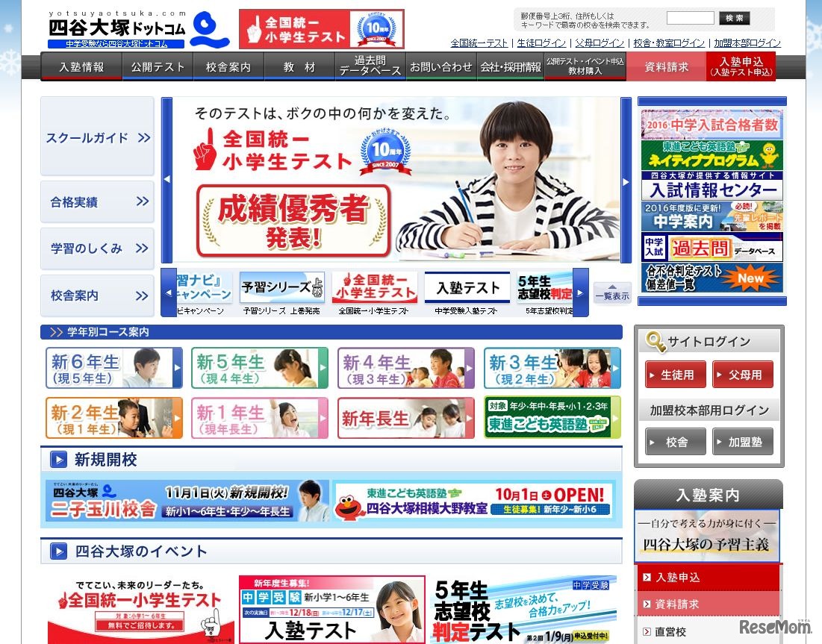Click the 四谷大塚のイベント section play icon

point(58,551)
